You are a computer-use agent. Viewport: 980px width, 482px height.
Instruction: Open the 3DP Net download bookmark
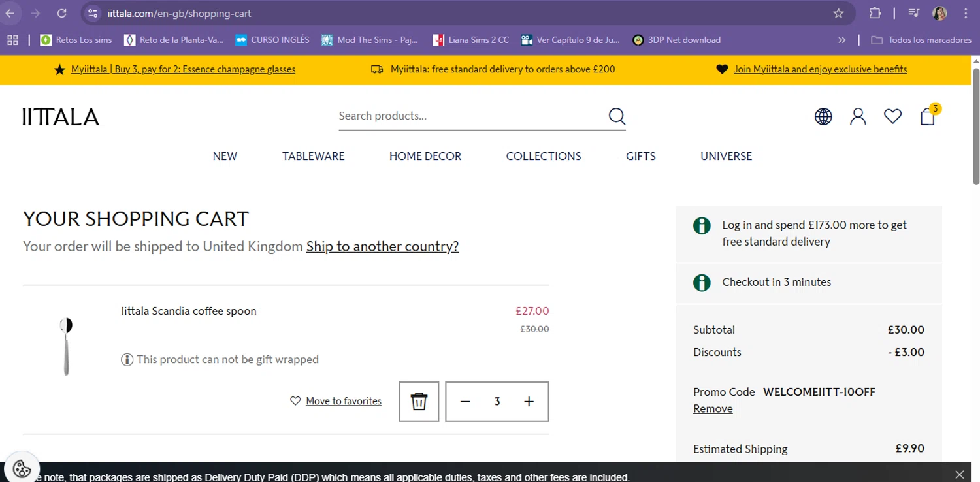pyautogui.click(x=677, y=40)
